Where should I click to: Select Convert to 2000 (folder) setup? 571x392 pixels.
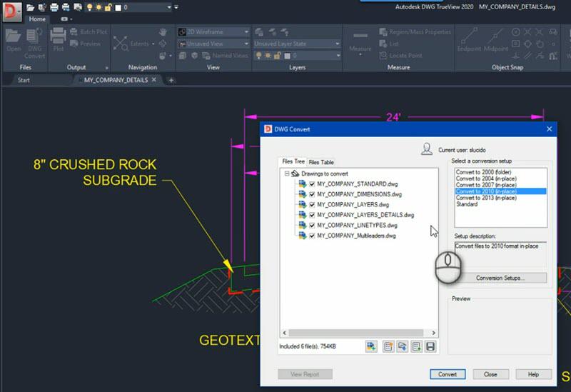483,172
